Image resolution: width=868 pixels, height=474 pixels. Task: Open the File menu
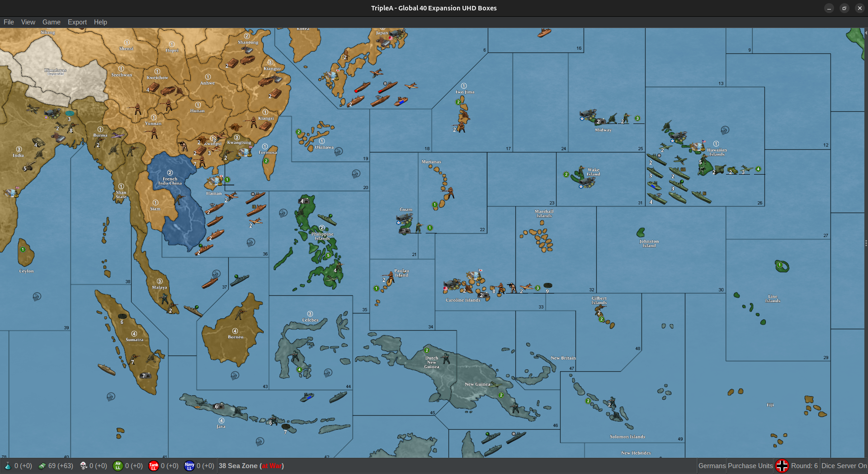[9, 22]
